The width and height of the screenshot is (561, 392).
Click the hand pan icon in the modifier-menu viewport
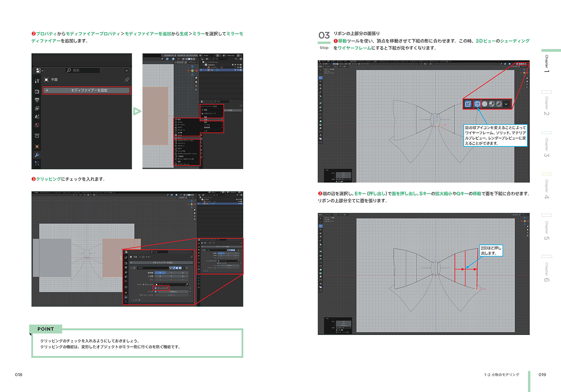pos(196,82)
